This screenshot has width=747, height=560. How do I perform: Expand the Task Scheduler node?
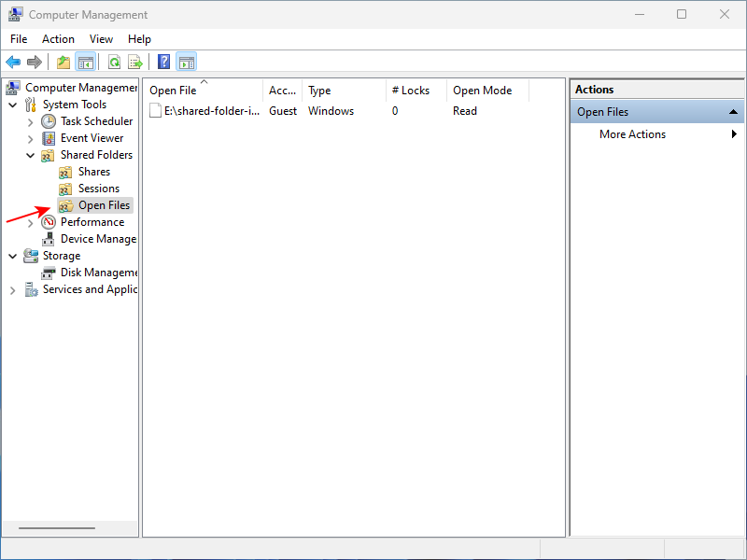coord(31,122)
